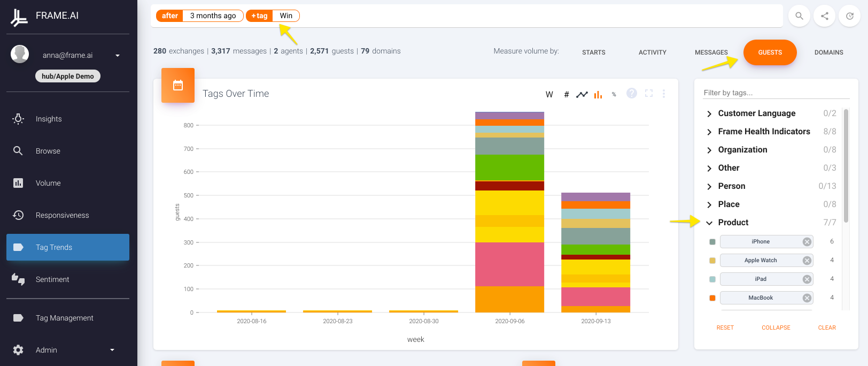The width and height of the screenshot is (868, 366).
Task: Click COLLAPSE in tag filter panel
Action: pos(776,327)
